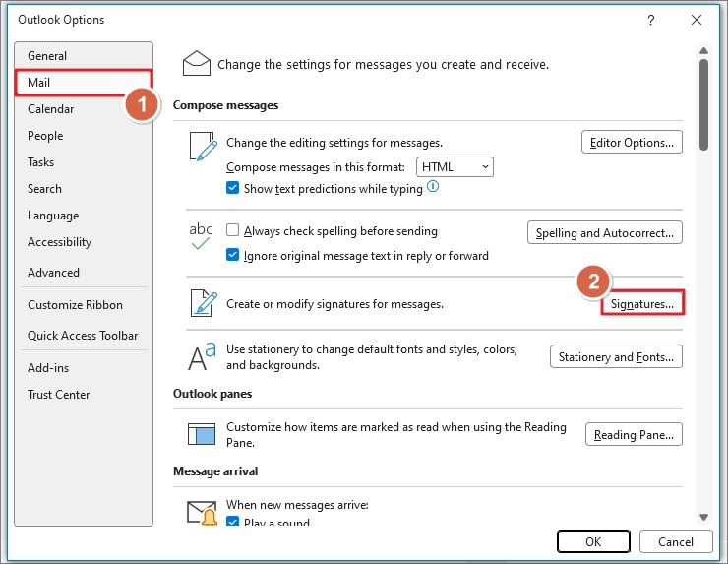This screenshot has width=728, height=564.
Task: Click the Reading Pane layout icon
Action: [202, 434]
